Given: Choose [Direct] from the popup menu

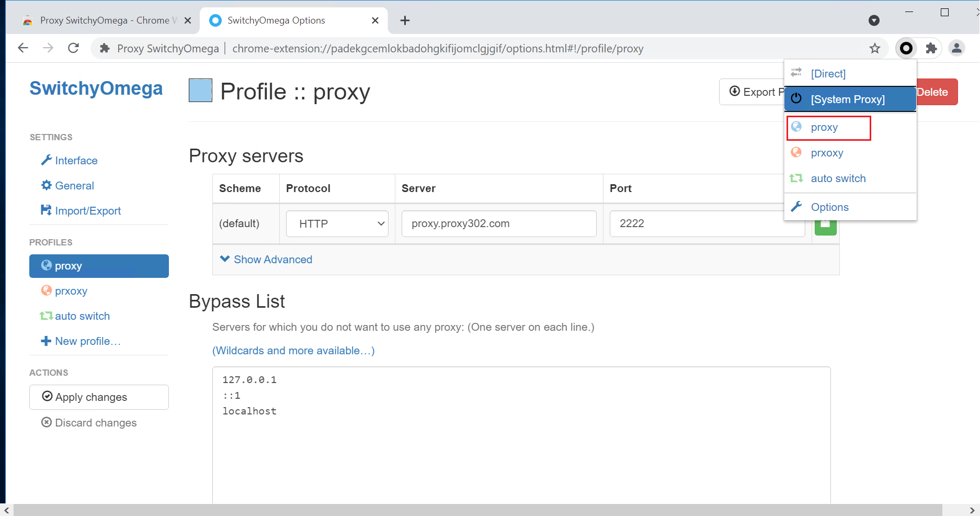Looking at the screenshot, I should click(828, 73).
